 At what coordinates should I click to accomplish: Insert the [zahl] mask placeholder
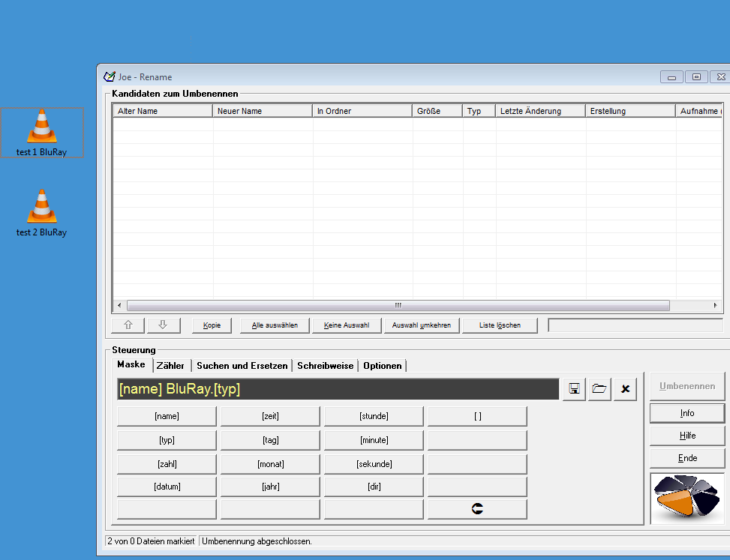pos(167,464)
